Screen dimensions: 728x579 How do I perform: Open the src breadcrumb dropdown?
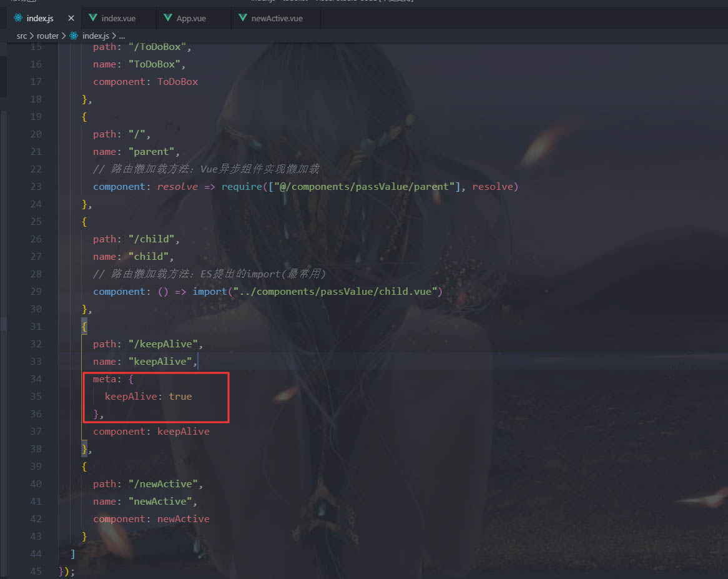(22, 36)
